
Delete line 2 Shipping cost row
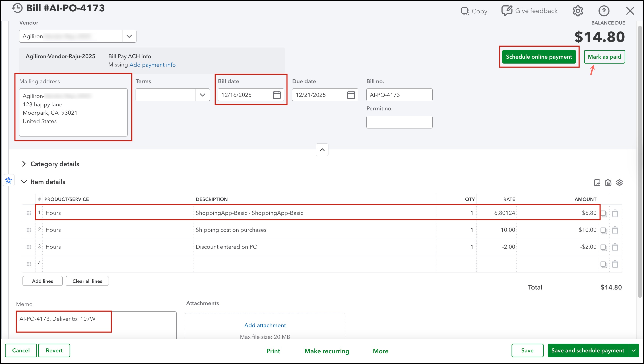pos(615,230)
